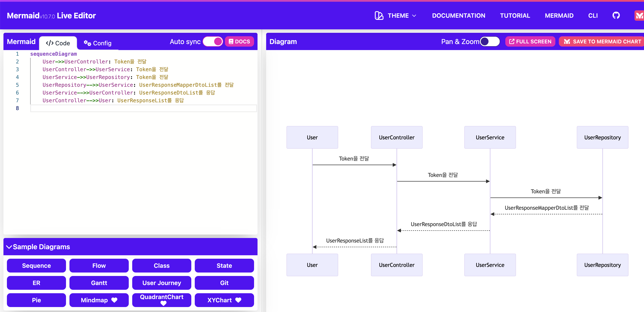Open the DOCS button in editor
Image resolution: width=644 pixels, height=312 pixels.
point(239,41)
